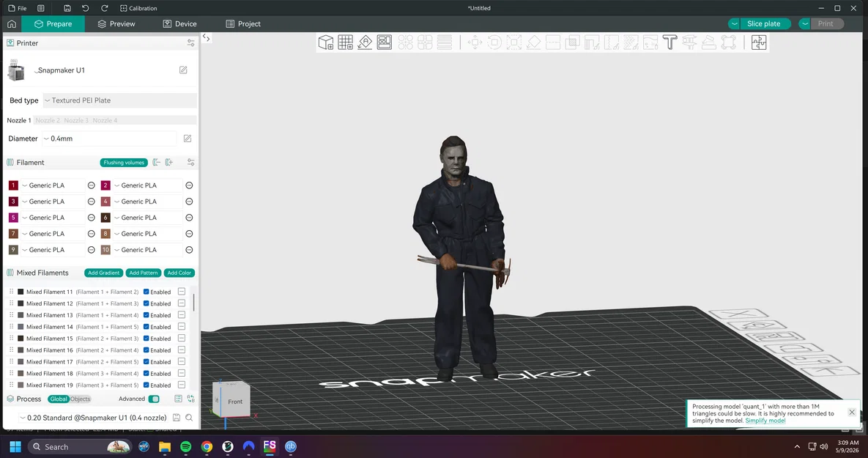Open the Filament section settings sliders icon
This screenshot has width=868, height=458.
191,162
